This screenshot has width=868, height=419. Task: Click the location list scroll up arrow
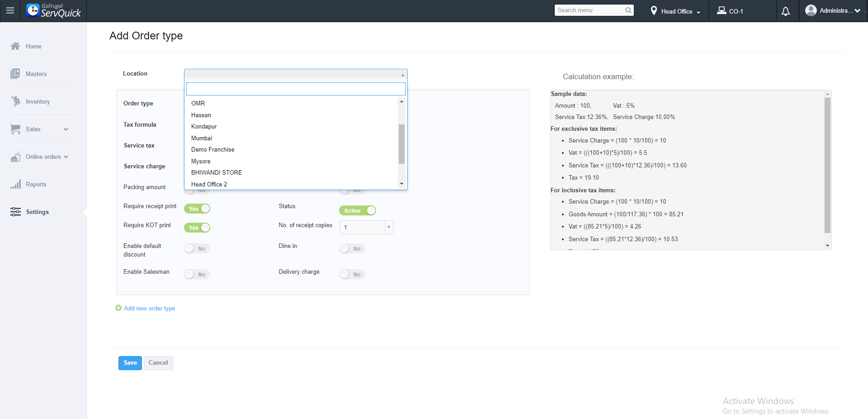[401, 101]
